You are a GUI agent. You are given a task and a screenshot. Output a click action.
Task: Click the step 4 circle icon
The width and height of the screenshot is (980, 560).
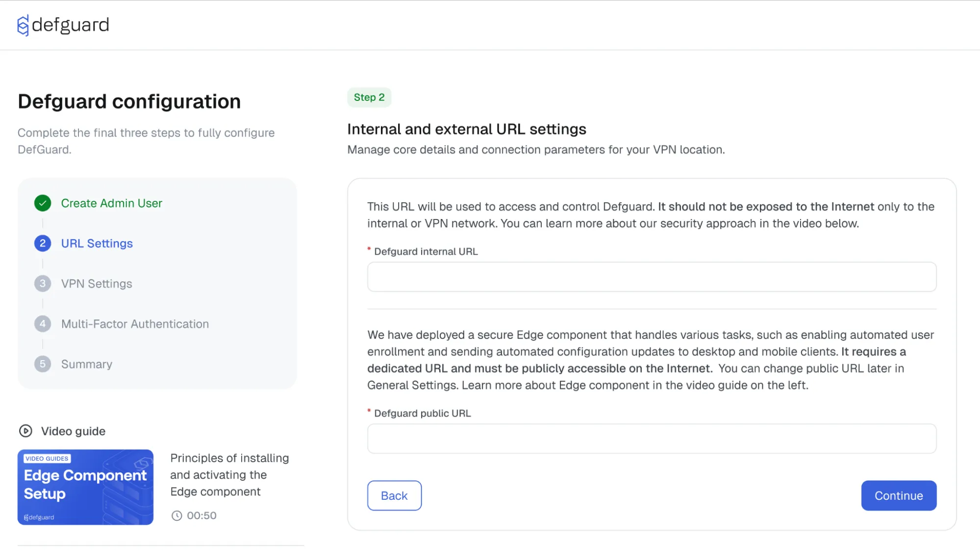pyautogui.click(x=43, y=324)
